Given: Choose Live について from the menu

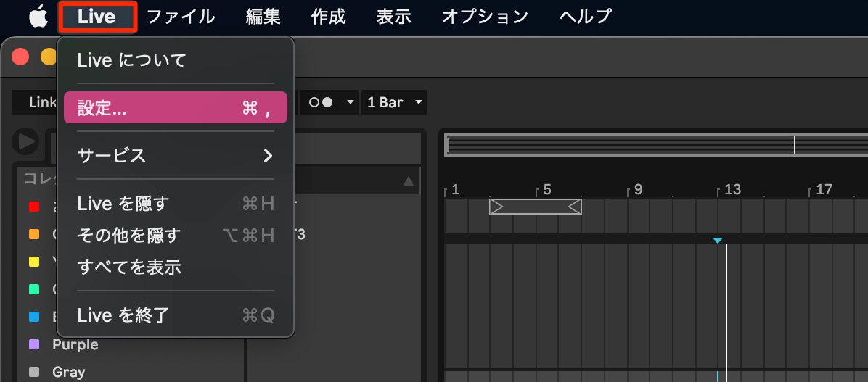Looking at the screenshot, I should click(x=176, y=59).
